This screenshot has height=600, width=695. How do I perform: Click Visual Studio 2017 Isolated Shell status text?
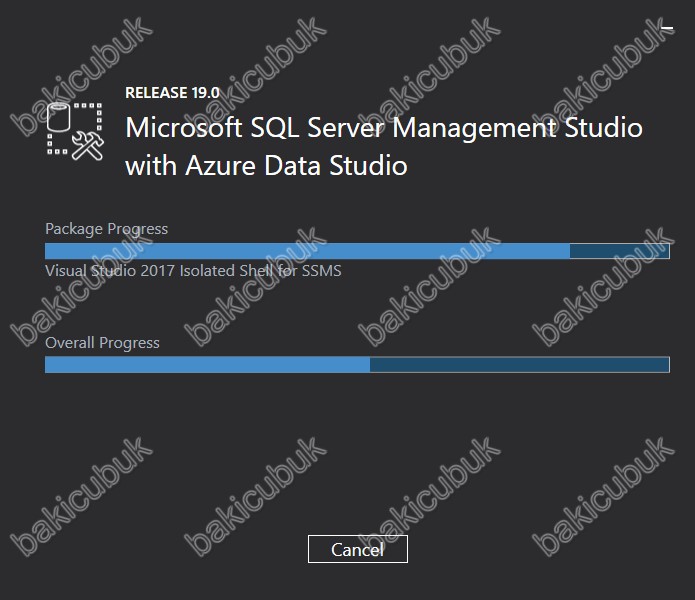pos(193,271)
